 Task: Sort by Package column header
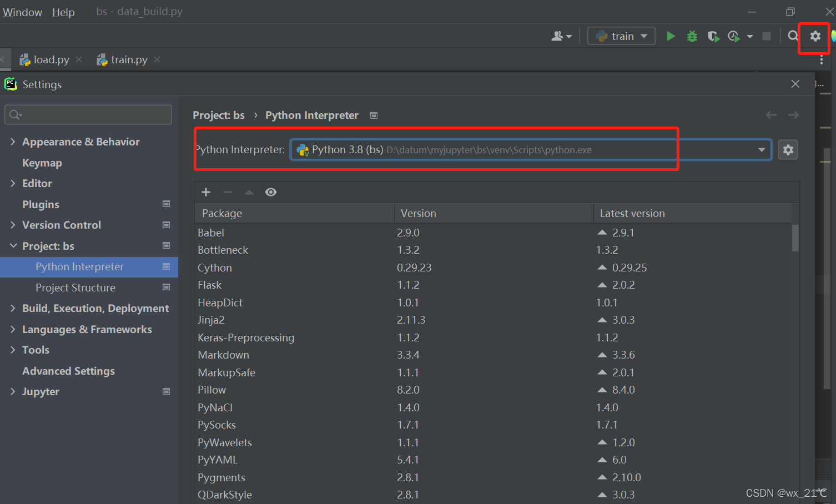[x=294, y=213]
